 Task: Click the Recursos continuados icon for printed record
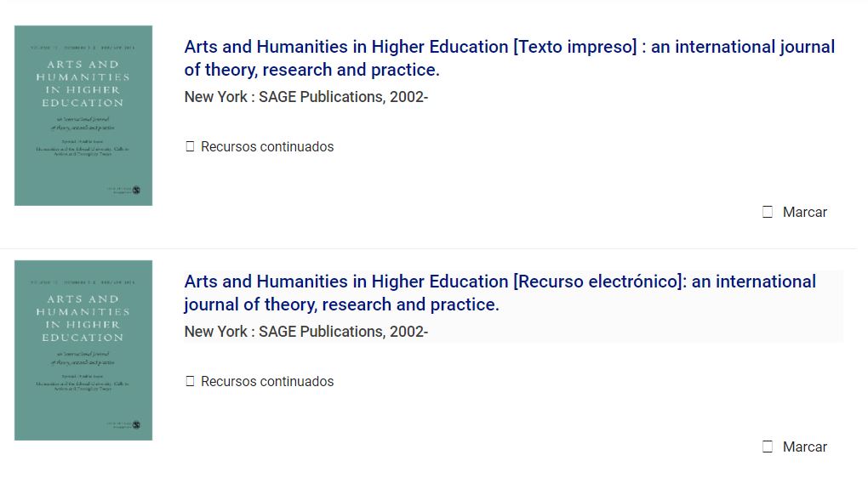tap(190, 147)
